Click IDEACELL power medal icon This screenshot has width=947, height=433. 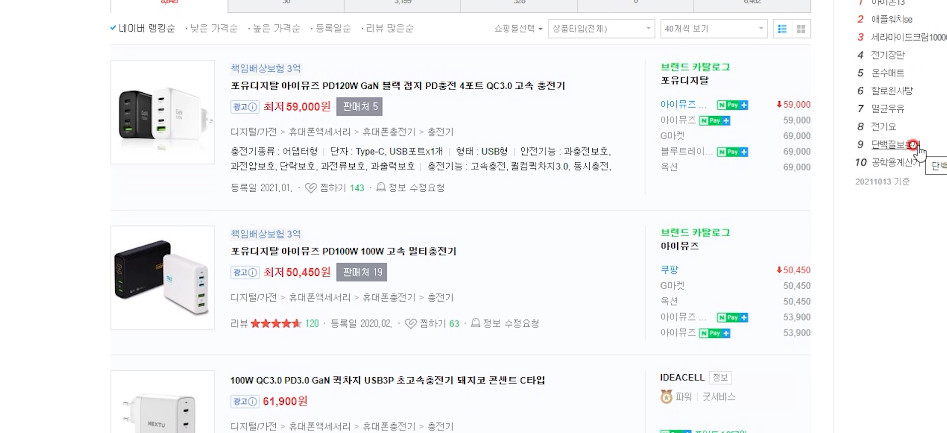(666, 397)
